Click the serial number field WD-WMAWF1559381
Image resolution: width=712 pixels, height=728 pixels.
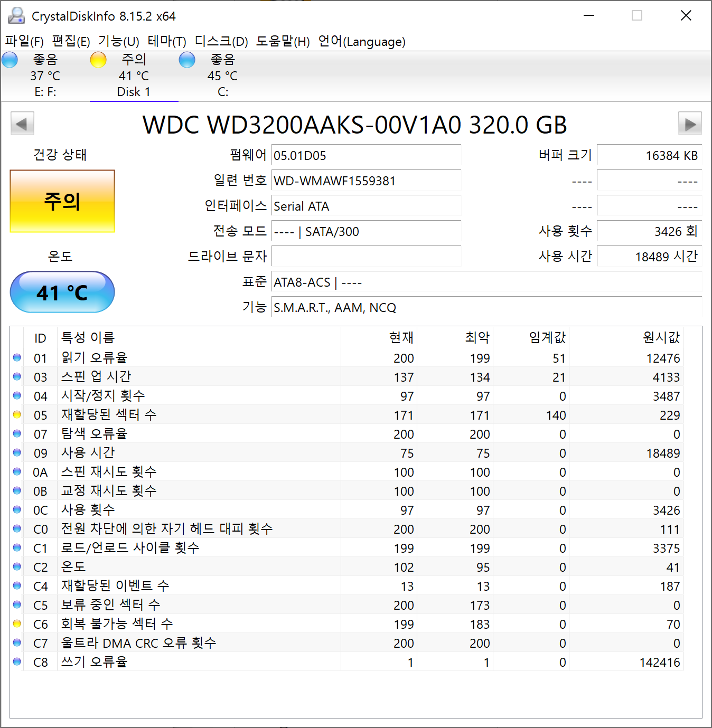pos(366,181)
